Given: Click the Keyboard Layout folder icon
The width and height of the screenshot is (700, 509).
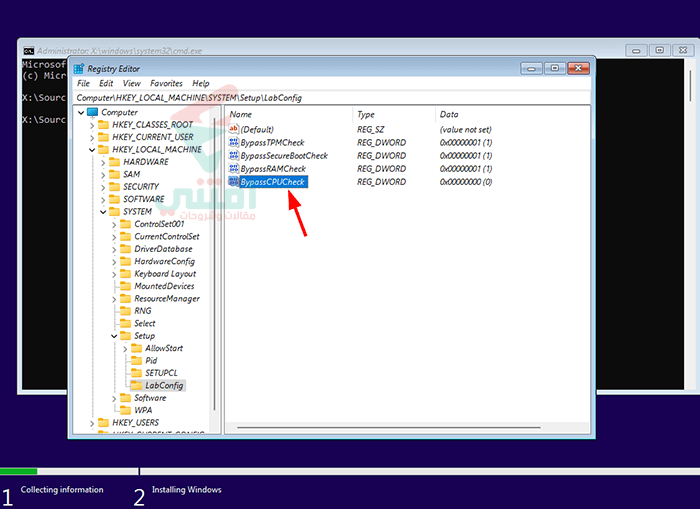Looking at the screenshot, I should (x=126, y=274).
